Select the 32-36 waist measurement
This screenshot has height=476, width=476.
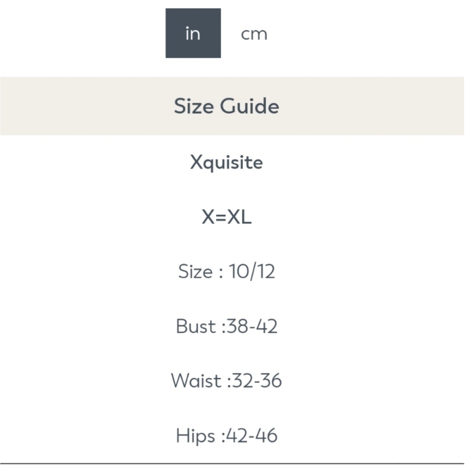coord(257,381)
